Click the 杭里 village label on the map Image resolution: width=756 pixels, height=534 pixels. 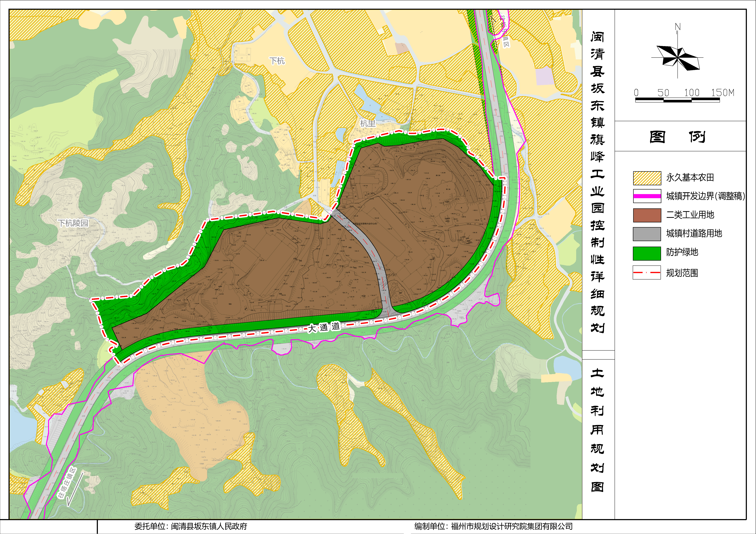coord(368,123)
